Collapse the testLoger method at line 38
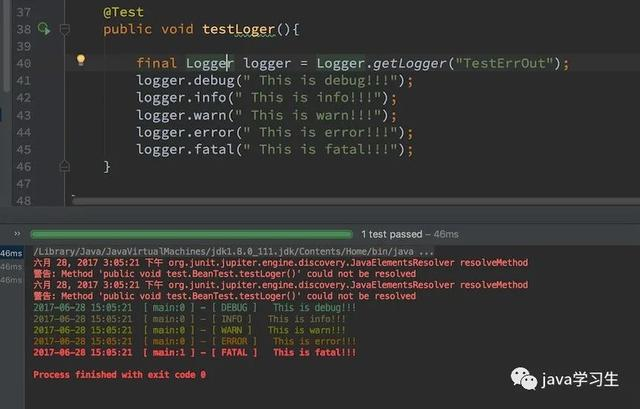This screenshot has height=409, width=640. (64, 29)
